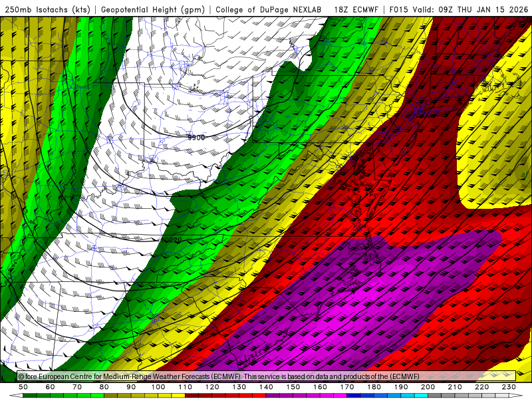Image resolution: width=532 pixels, height=399 pixels.
Task: Click the legend value 70
Action: point(77,387)
